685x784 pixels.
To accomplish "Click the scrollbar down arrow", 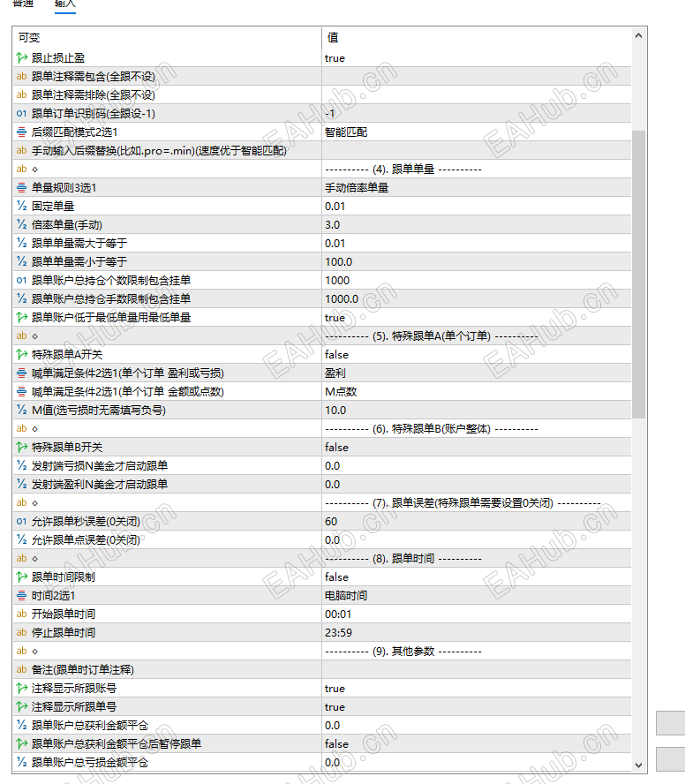I will [638, 765].
